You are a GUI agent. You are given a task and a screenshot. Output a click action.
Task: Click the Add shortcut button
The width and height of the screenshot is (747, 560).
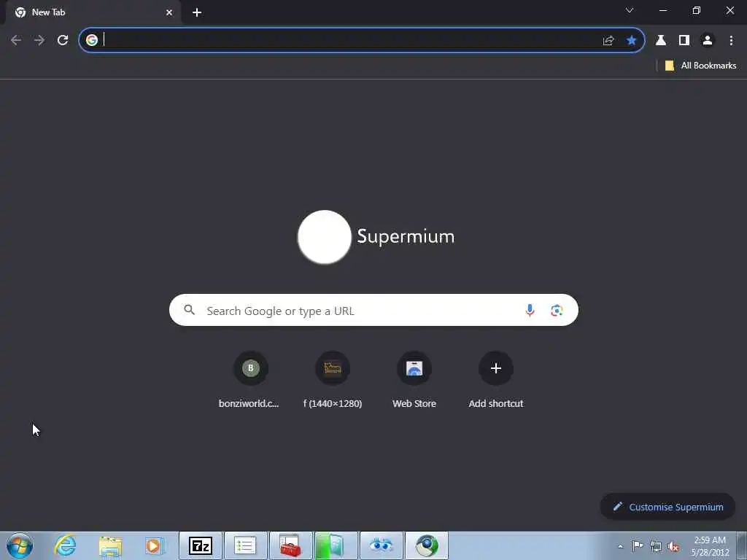pyautogui.click(x=496, y=379)
